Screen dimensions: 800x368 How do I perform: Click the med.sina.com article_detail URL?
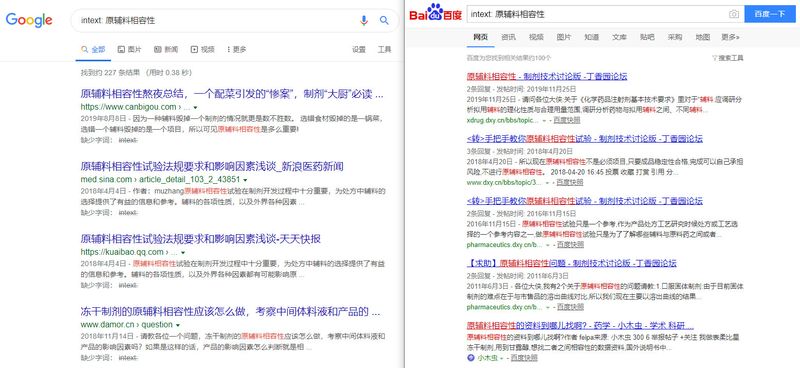[160, 180]
